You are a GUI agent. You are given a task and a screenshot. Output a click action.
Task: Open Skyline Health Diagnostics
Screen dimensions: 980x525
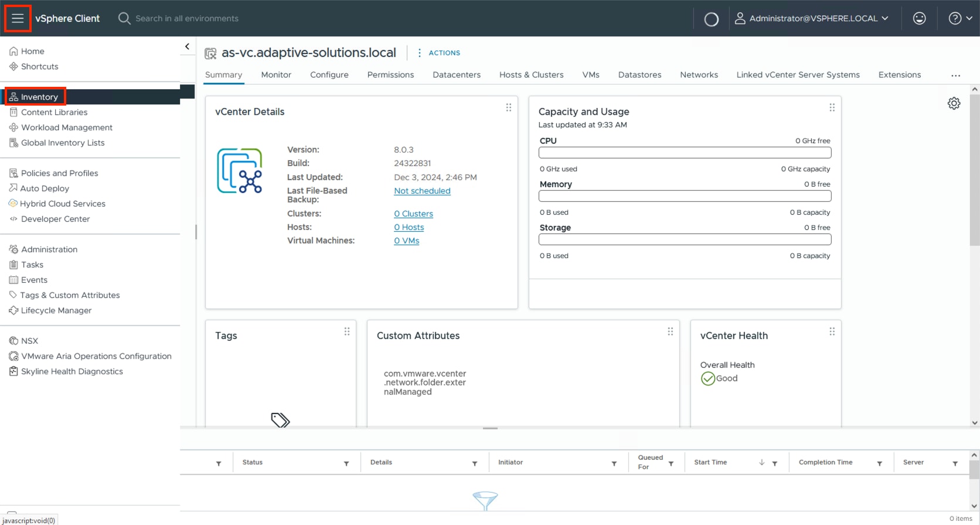66,371
